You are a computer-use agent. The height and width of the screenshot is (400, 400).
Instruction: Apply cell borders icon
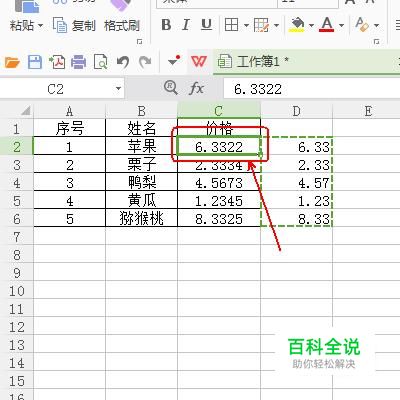(x=231, y=25)
